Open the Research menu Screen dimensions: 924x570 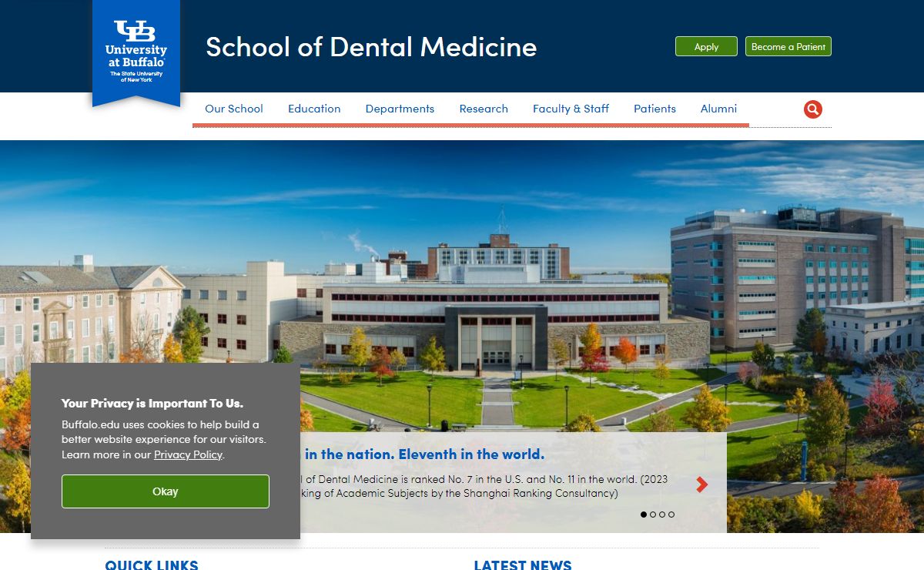[x=484, y=109]
